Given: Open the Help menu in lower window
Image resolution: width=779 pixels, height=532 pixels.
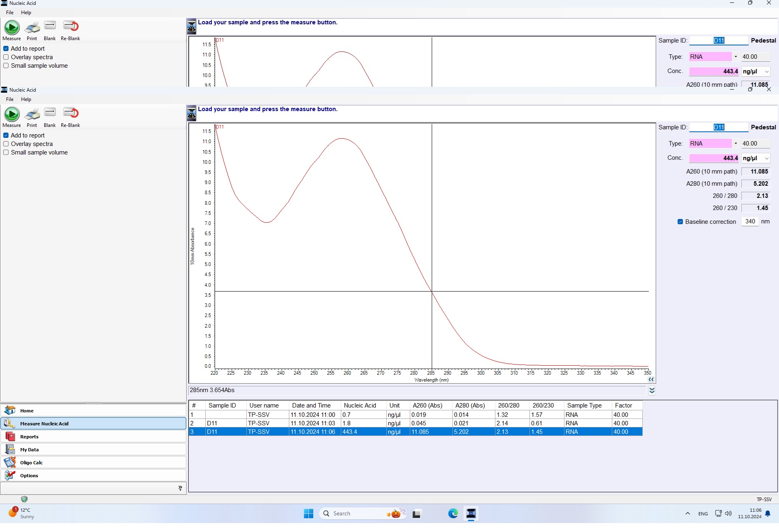Looking at the screenshot, I should pos(26,99).
